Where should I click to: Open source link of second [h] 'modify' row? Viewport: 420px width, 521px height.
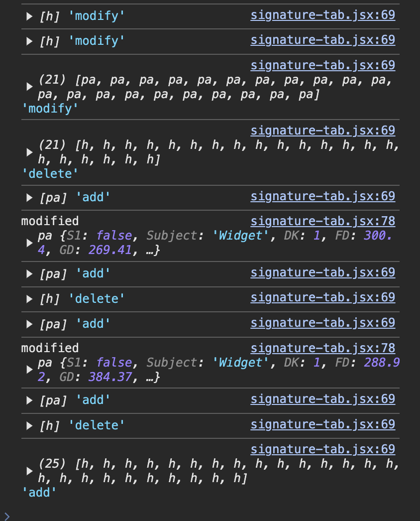pos(323,40)
